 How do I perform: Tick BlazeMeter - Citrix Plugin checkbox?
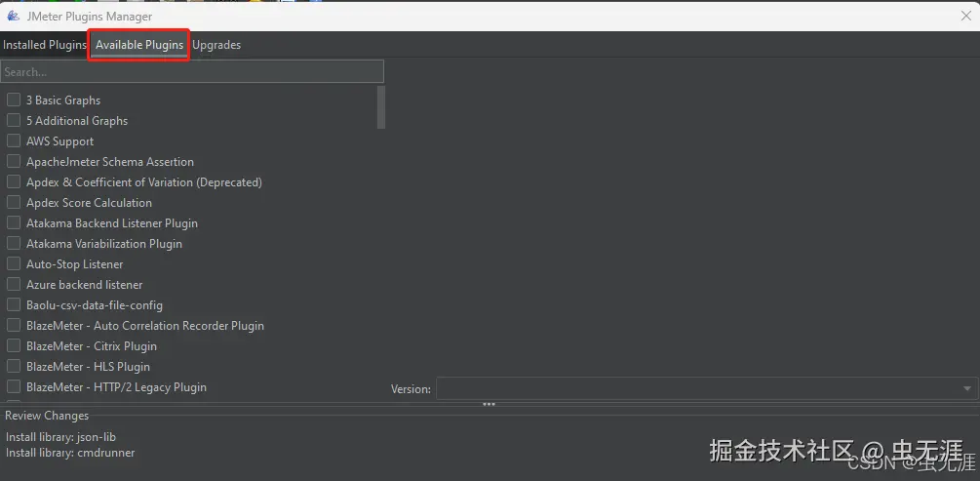click(x=14, y=346)
